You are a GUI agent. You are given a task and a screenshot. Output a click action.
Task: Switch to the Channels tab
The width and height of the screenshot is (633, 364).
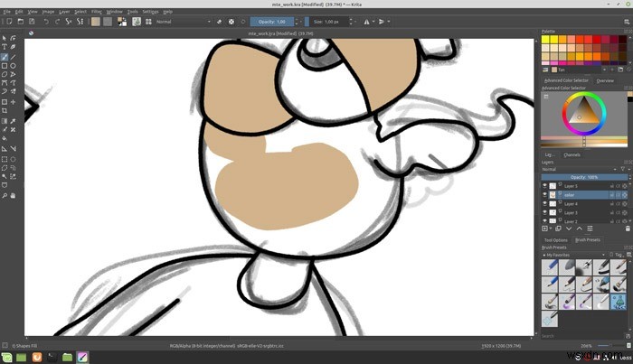572,154
